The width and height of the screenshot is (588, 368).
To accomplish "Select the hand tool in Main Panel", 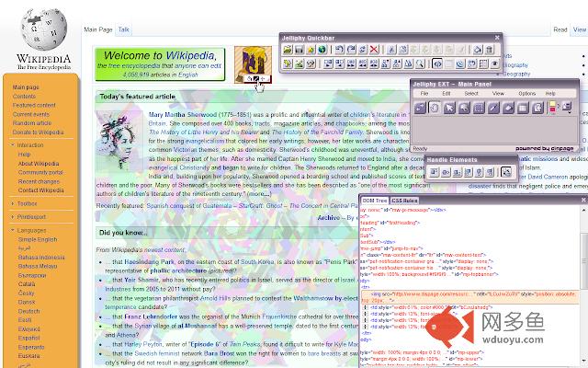I will [435, 109].
